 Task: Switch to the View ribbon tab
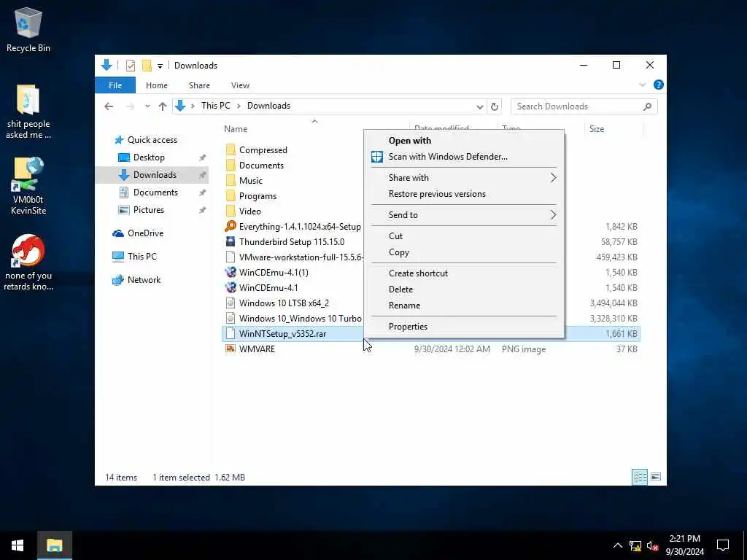pyautogui.click(x=240, y=85)
